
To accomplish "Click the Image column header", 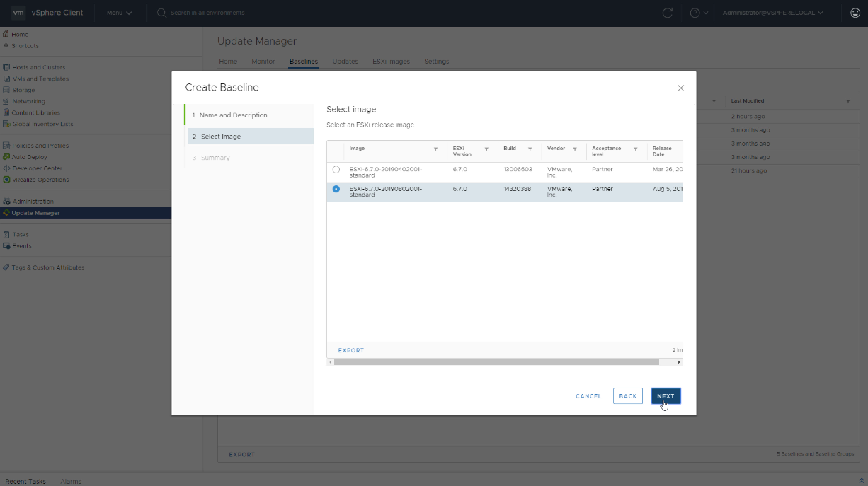I will (x=357, y=149).
